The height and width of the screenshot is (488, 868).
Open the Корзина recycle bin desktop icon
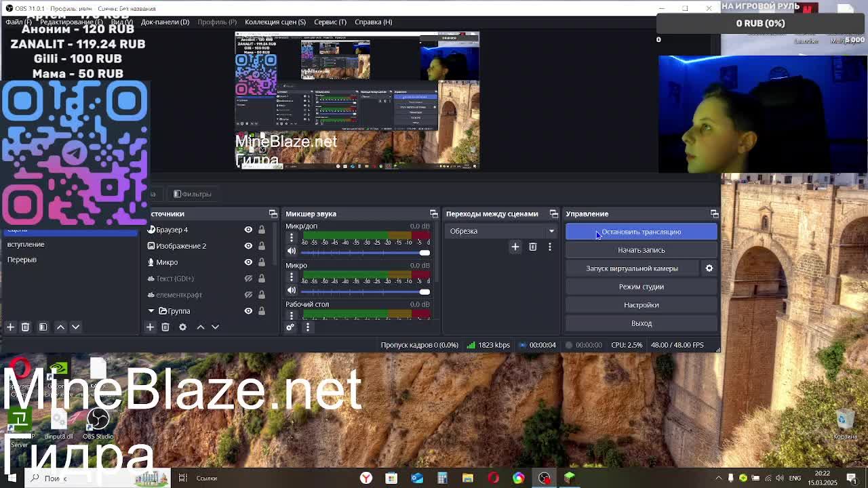(845, 425)
